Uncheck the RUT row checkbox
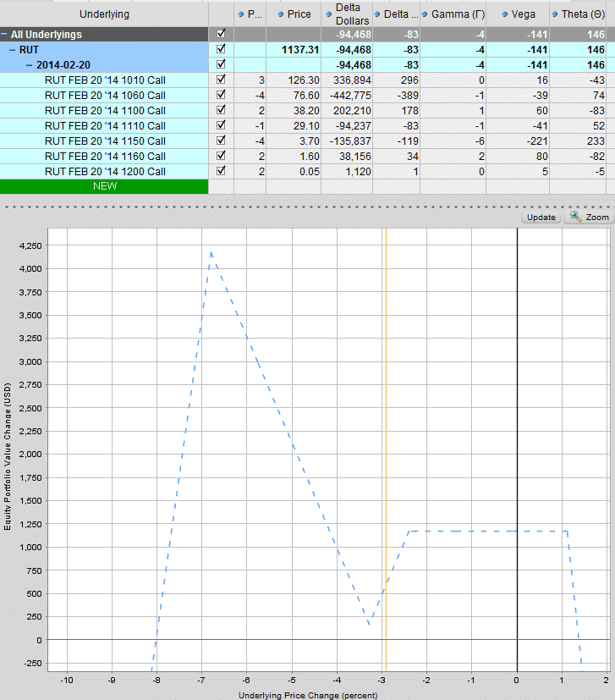615x700 pixels. tap(221, 48)
